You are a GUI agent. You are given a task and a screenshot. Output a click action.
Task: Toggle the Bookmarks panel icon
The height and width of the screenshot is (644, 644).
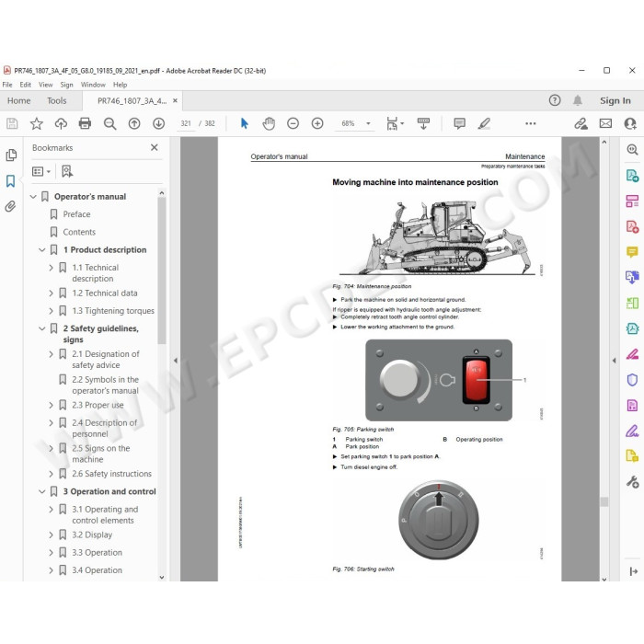tap(11, 180)
